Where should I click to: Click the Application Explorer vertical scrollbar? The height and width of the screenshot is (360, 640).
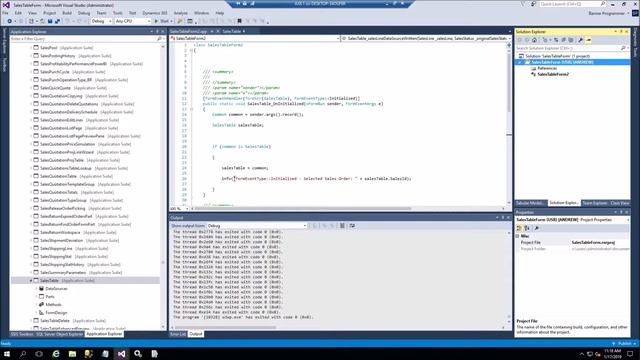pos(163,186)
